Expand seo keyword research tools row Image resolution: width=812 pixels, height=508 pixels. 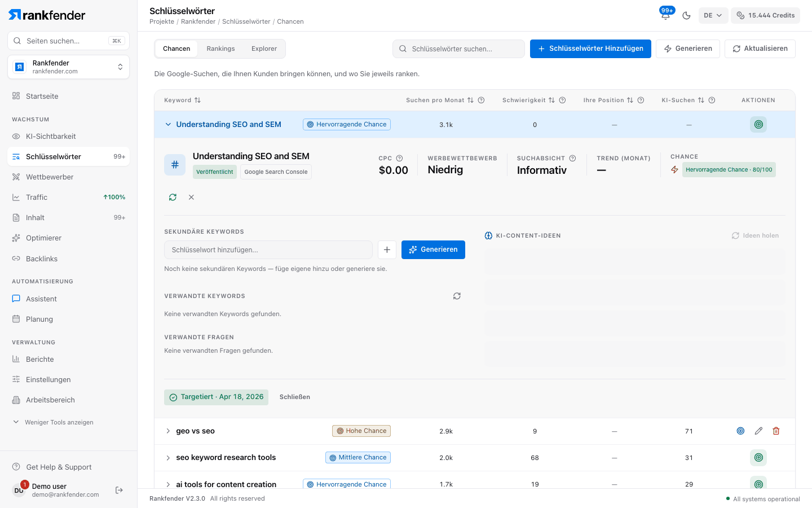(168, 458)
